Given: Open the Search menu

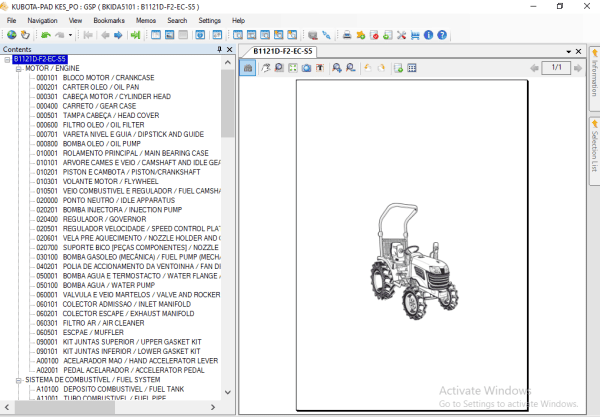Looking at the screenshot, I should point(177,21).
